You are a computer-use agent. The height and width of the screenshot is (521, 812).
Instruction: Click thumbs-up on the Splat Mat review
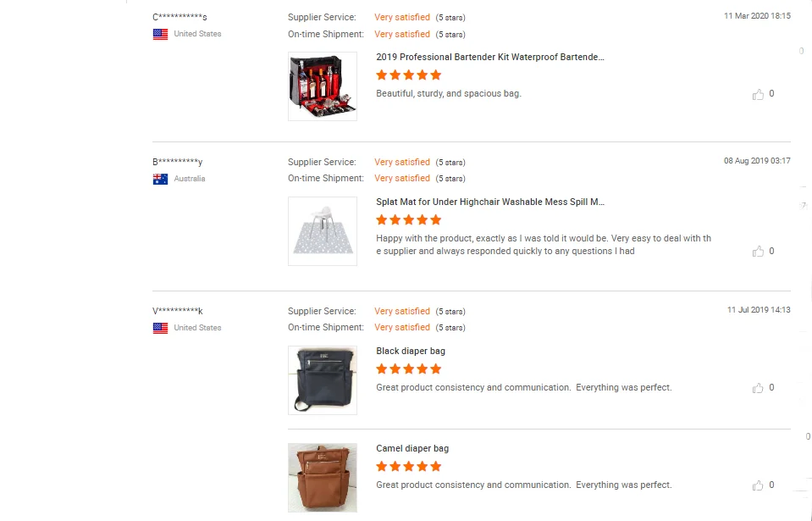click(x=758, y=252)
